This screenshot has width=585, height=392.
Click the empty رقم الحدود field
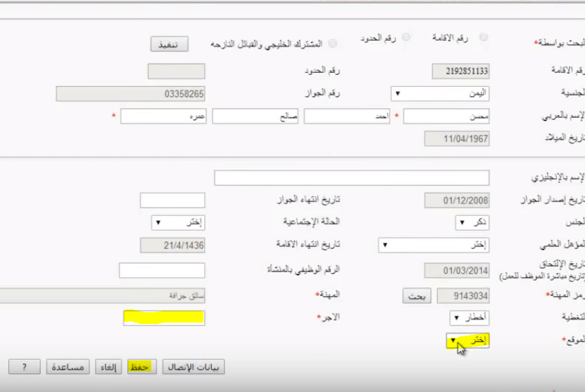[x=176, y=71]
